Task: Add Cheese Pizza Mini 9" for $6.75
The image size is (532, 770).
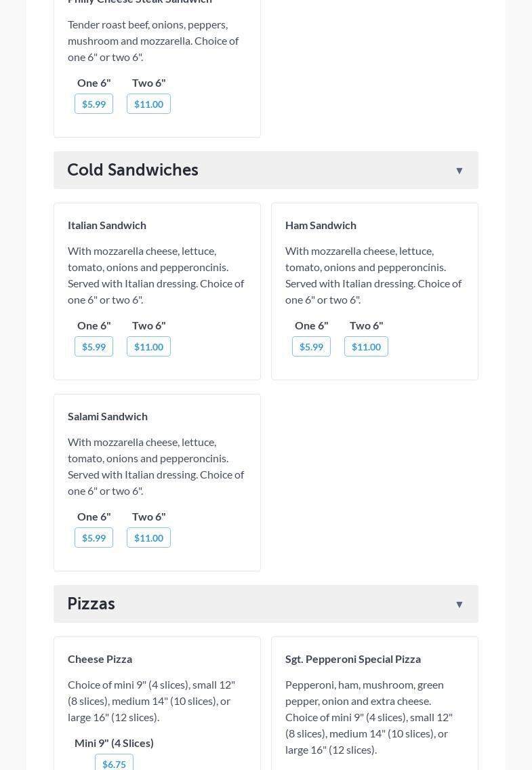Action: [114, 763]
